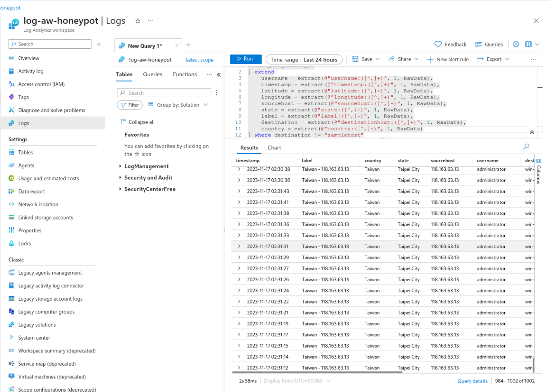Viewport: 550px width, 392px height.
Task: Expand the row with timestamp 02:30:38
Action: pyautogui.click(x=239, y=169)
